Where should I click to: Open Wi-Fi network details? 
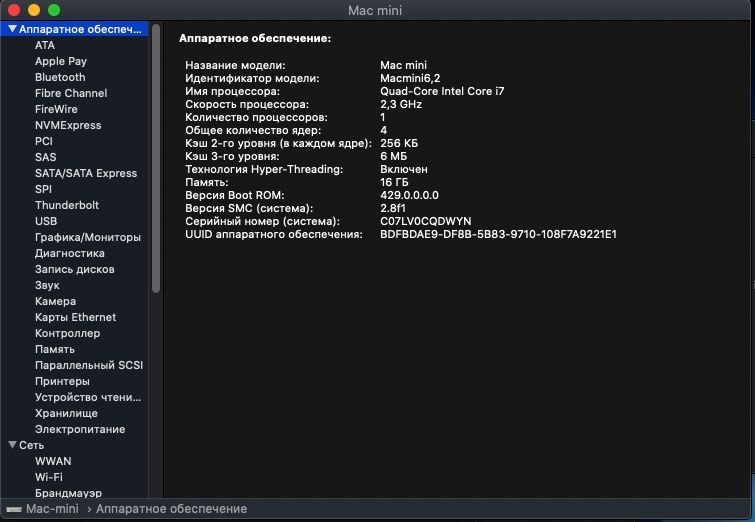pos(49,477)
